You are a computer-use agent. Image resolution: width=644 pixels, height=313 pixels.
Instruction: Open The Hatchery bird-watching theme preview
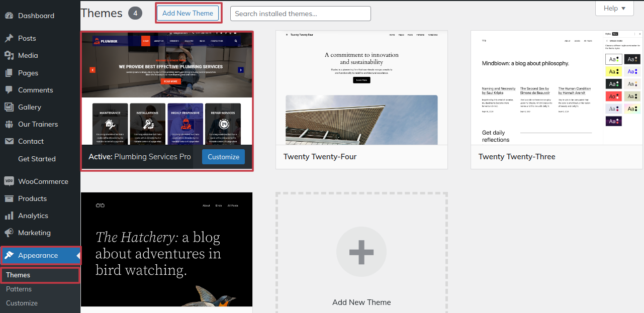[167, 249]
